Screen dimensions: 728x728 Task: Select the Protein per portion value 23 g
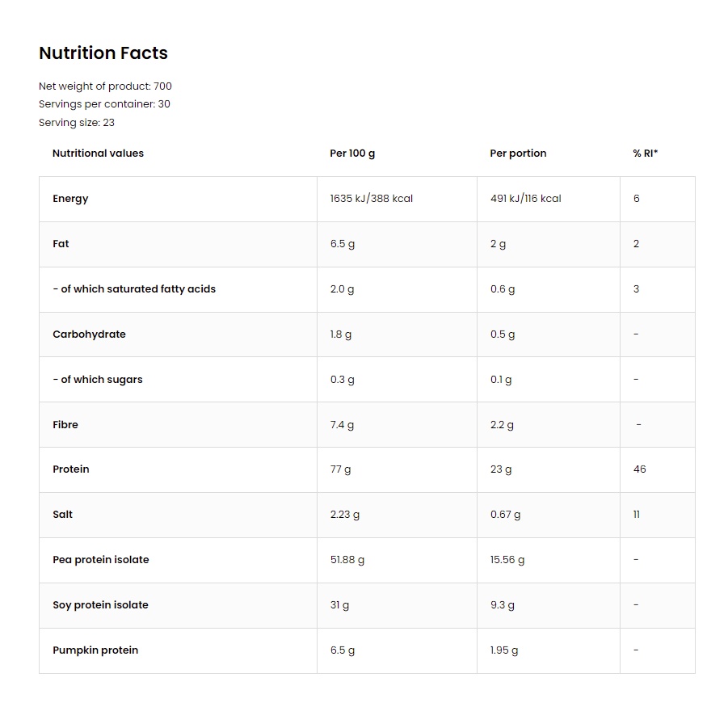click(x=501, y=469)
